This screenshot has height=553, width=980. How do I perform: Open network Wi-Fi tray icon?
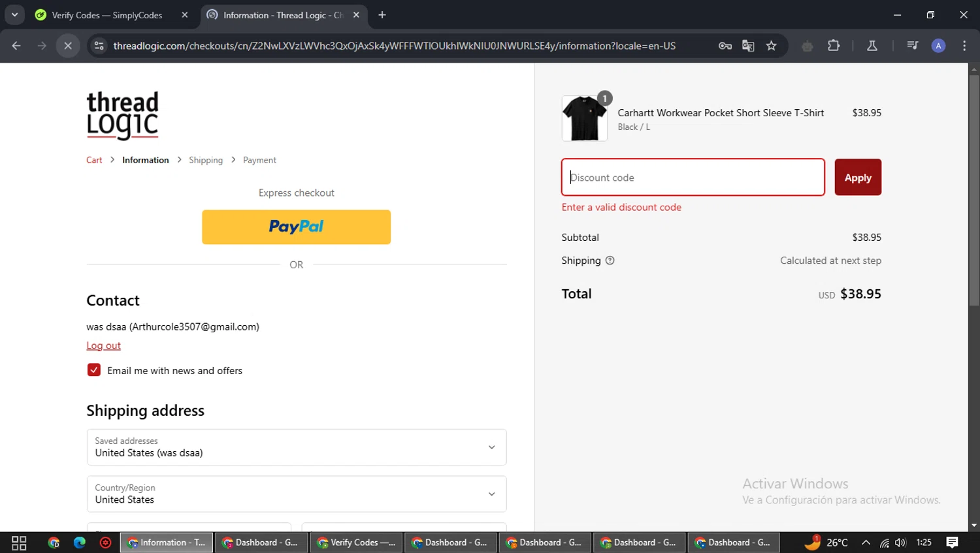pyautogui.click(x=884, y=543)
